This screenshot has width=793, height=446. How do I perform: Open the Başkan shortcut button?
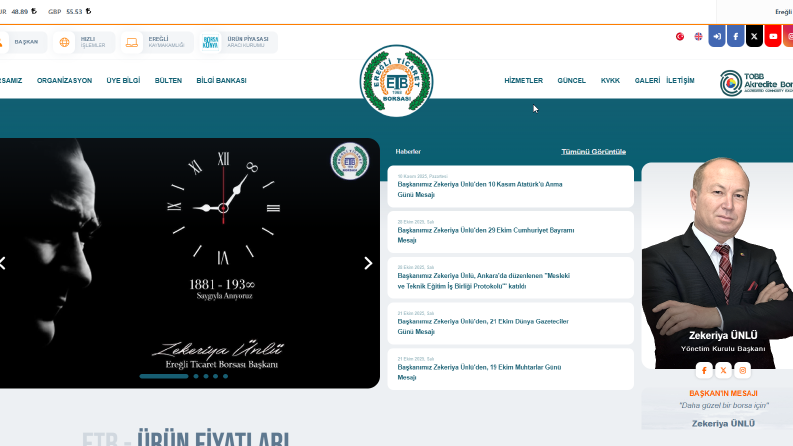[x=22, y=42]
